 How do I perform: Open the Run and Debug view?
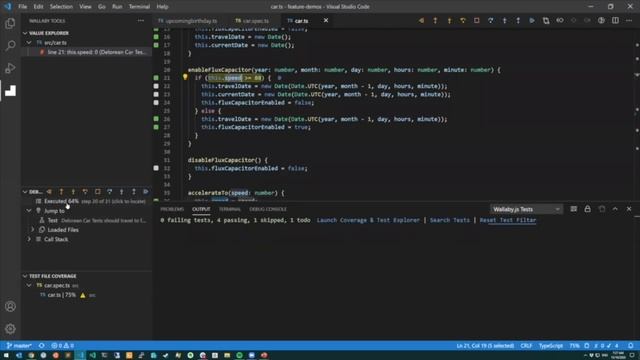(10, 68)
